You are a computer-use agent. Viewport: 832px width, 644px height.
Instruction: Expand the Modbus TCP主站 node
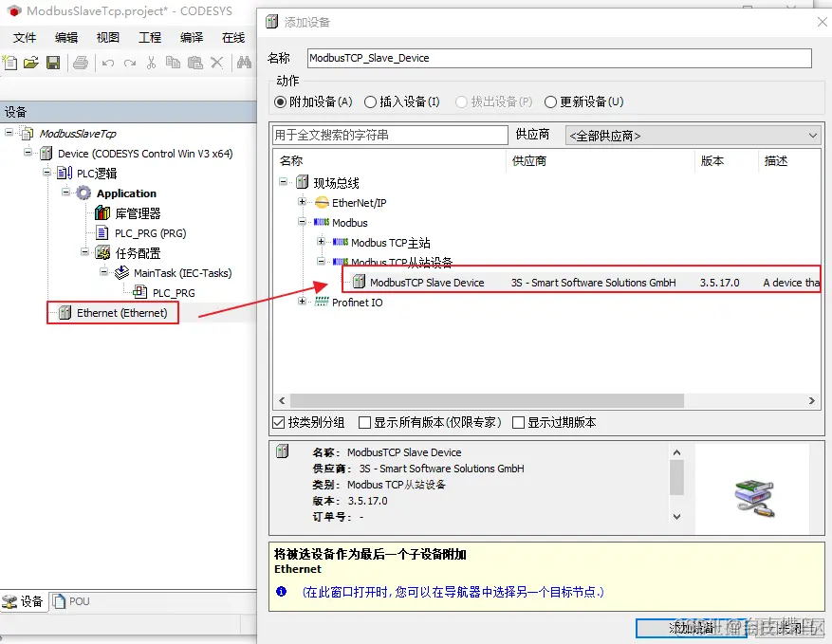click(321, 241)
